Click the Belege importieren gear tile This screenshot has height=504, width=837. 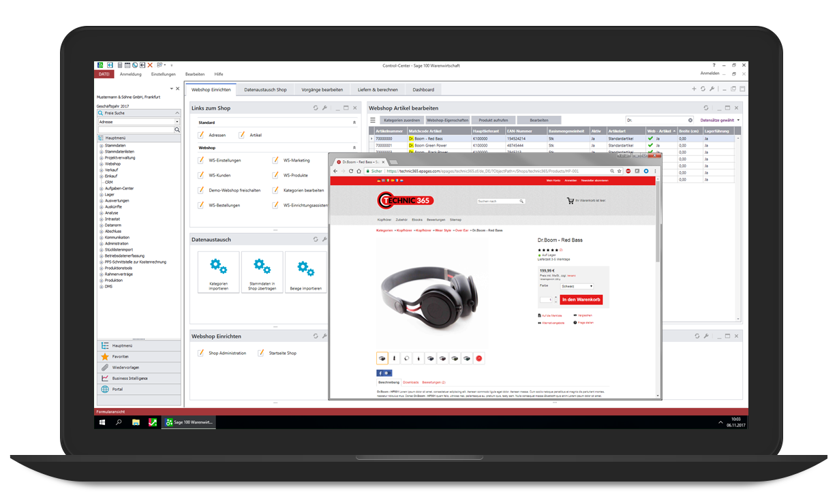305,272
